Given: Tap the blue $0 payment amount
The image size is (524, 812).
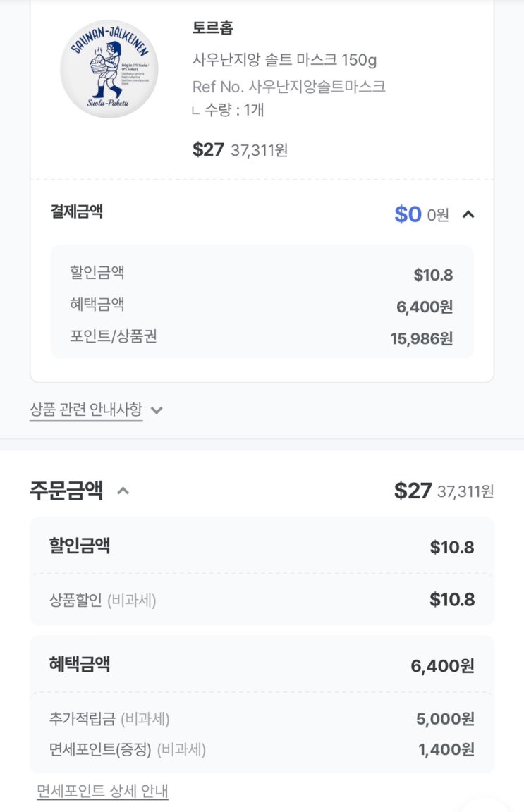Looking at the screenshot, I should tap(408, 214).
